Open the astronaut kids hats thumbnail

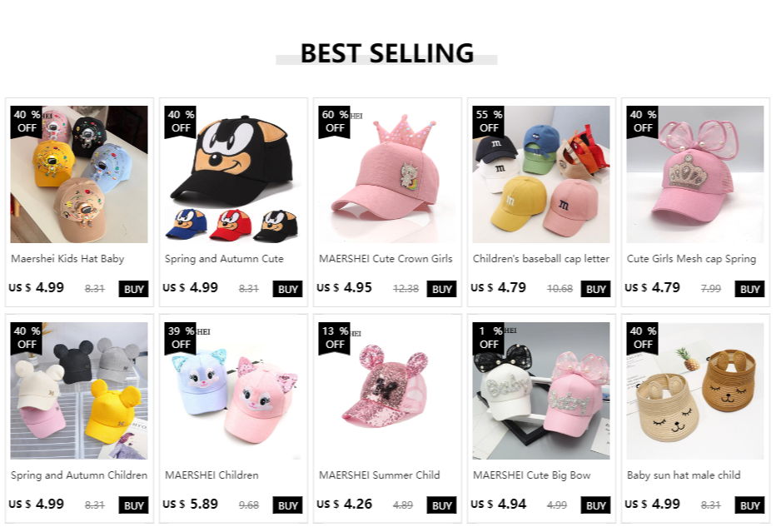tap(79, 175)
